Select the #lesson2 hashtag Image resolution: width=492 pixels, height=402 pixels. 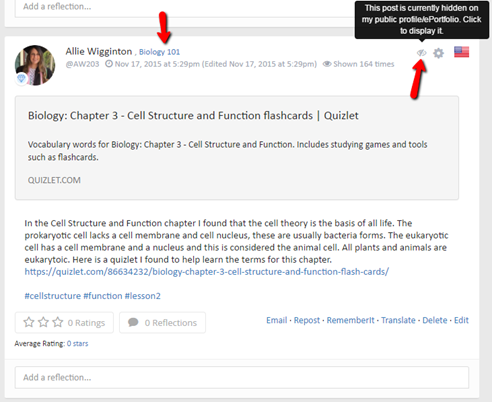click(x=143, y=296)
